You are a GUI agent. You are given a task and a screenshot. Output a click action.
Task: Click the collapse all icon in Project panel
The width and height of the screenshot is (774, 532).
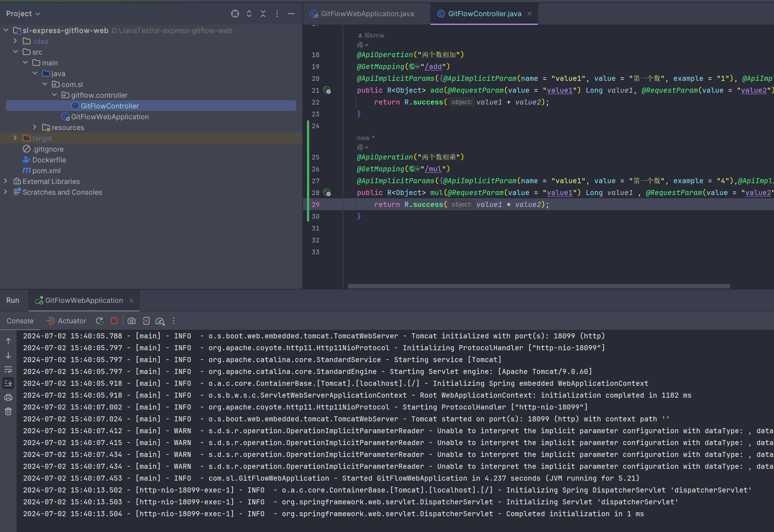click(263, 14)
